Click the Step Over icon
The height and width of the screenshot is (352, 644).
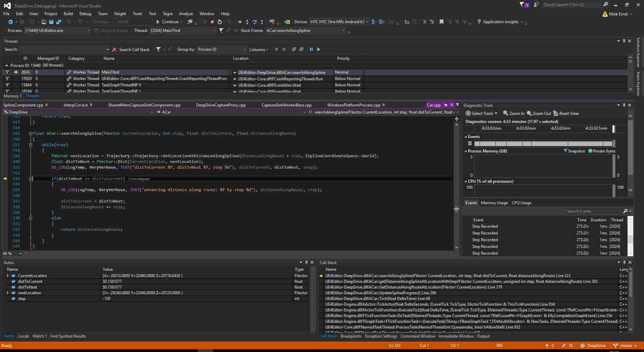click(x=255, y=22)
